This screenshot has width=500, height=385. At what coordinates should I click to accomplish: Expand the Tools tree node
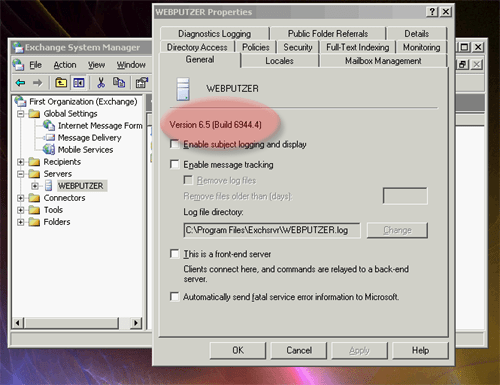[21, 210]
